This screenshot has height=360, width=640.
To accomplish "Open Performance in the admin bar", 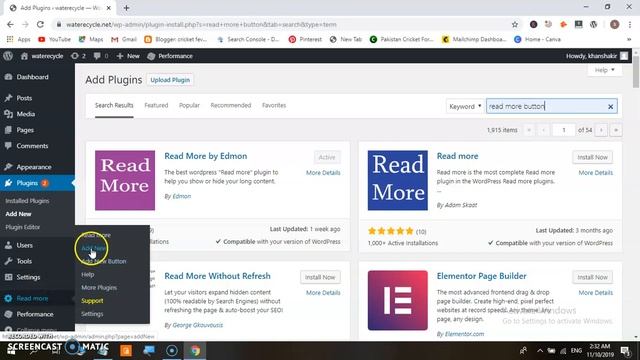I will (x=170, y=56).
